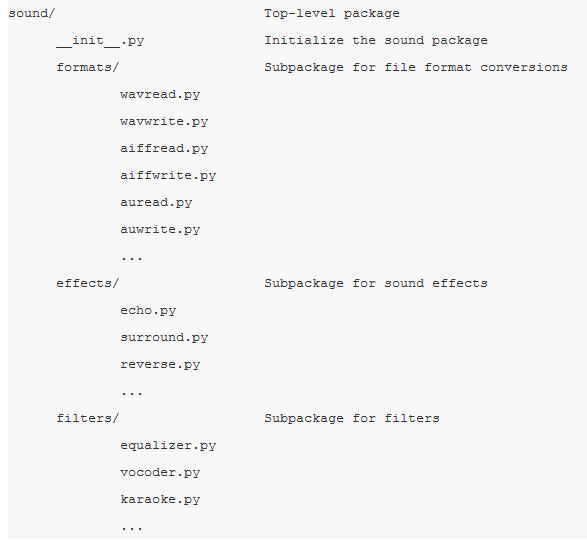Select equalizer.py under filters
587x543 pixels.
tap(168, 445)
